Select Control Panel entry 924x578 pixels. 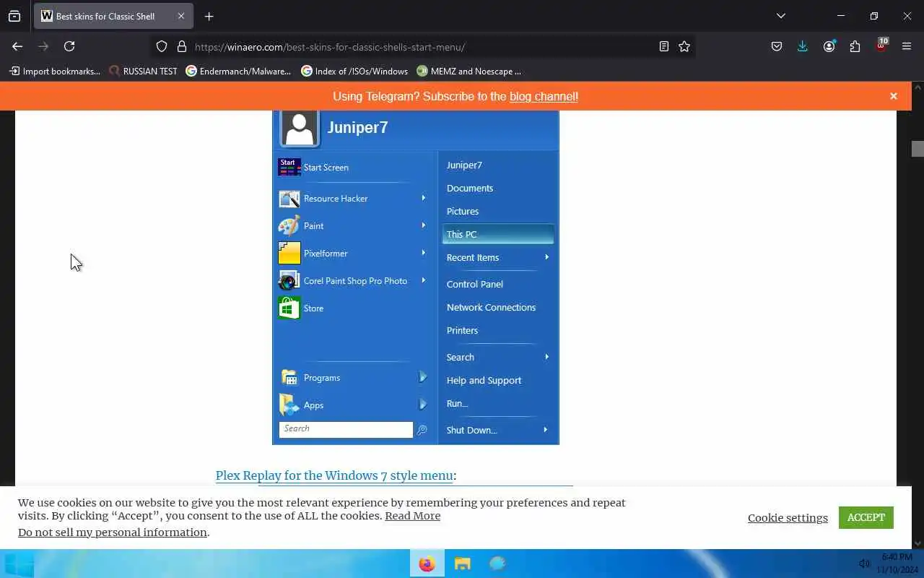(475, 284)
